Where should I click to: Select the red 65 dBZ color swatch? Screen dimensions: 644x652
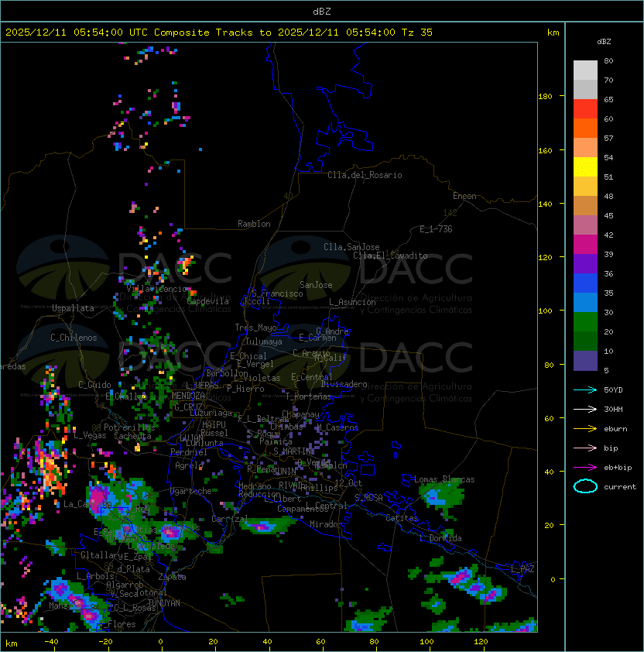585,108
